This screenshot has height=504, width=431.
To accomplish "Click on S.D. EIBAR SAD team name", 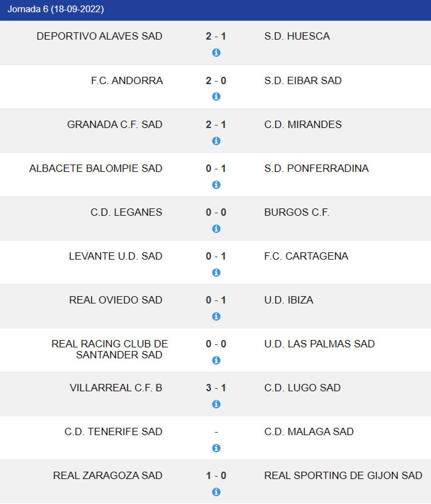I will coord(303,81).
